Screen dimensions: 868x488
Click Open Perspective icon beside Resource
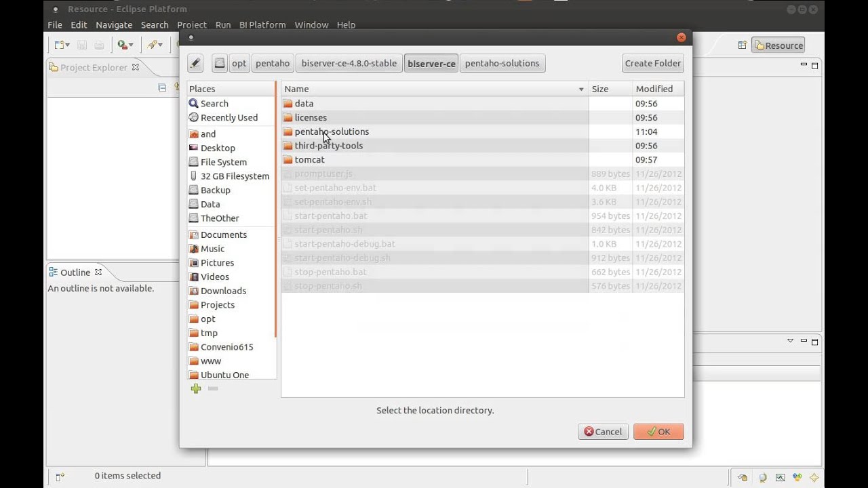tap(743, 45)
